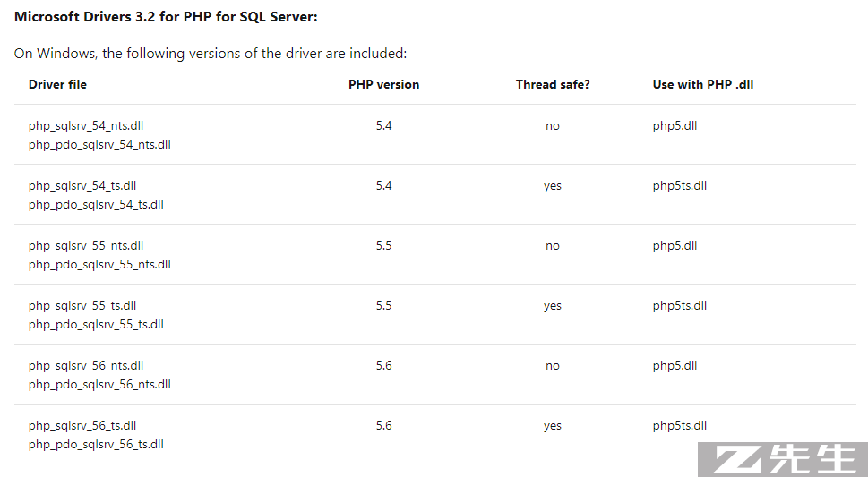Click the 'Driver file' column header
This screenshot has width=868, height=477.
[57, 85]
